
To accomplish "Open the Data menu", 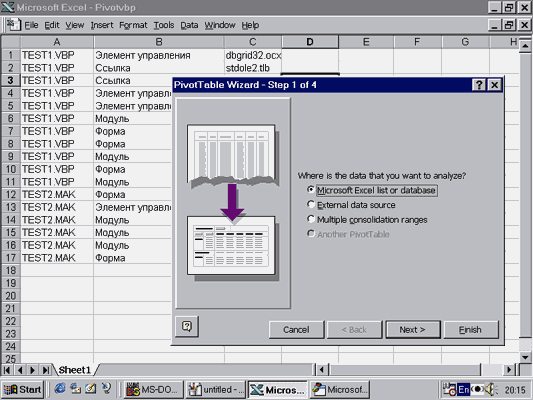I will click(189, 25).
